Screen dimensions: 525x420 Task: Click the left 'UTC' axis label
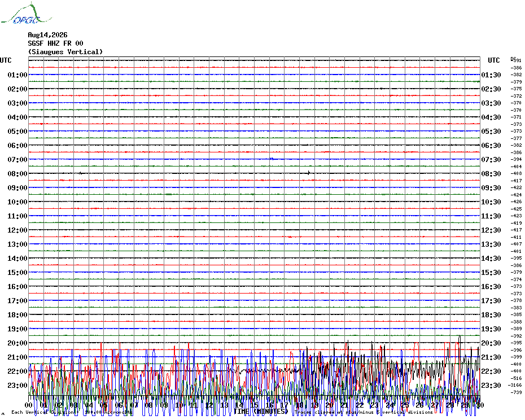(x=6, y=60)
